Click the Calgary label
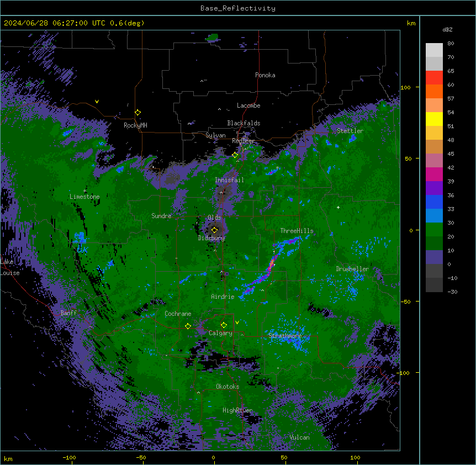Image resolution: width=476 pixels, height=465 pixels. (220, 333)
